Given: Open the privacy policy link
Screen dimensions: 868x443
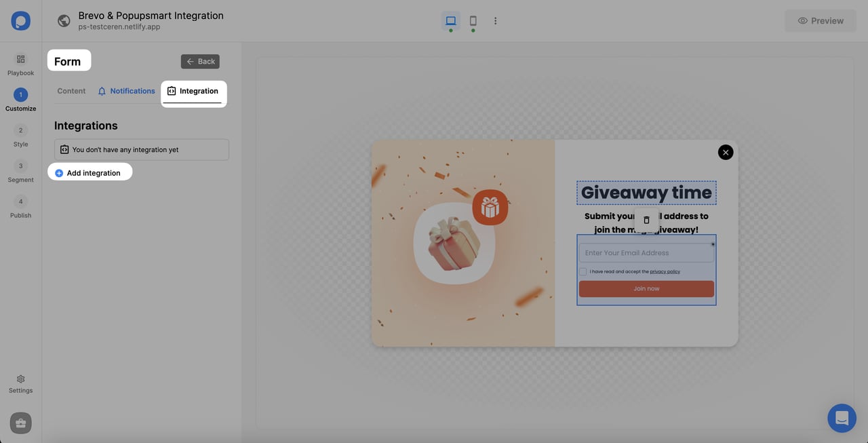Looking at the screenshot, I should (665, 271).
